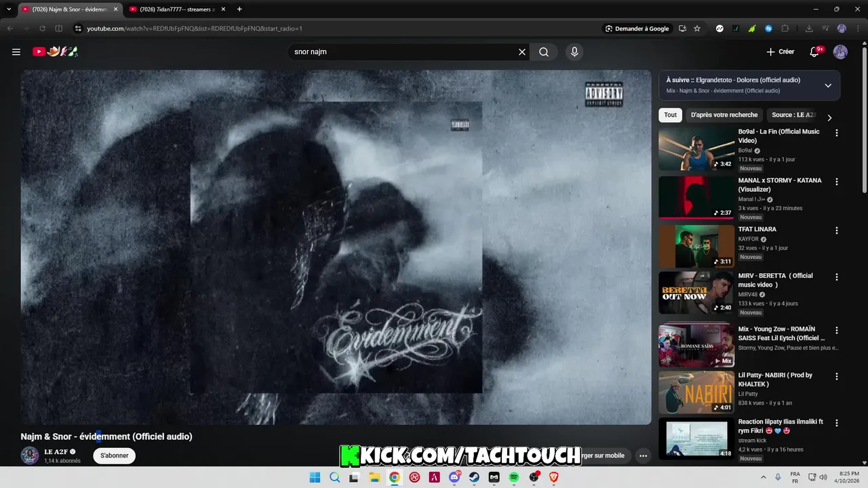Image resolution: width=868 pixels, height=488 pixels.
Task: Open the YouTube hamburger guide menu
Action: click(x=16, y=52)
